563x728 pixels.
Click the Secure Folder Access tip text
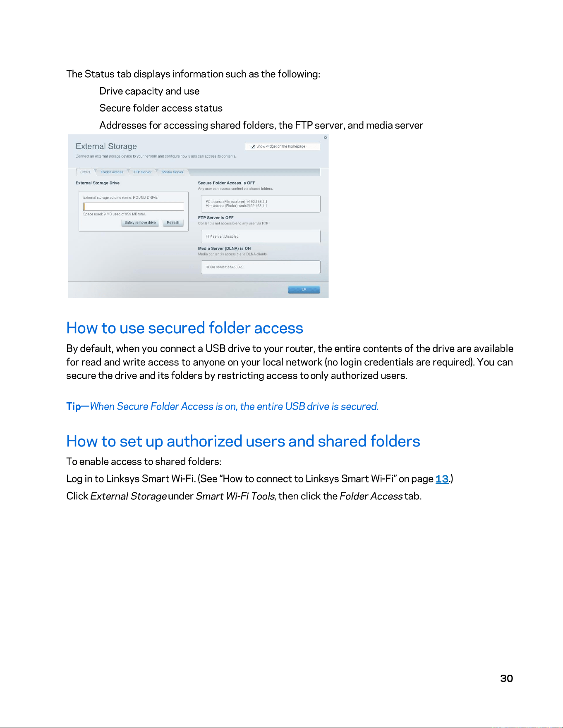tap(223, 406)
